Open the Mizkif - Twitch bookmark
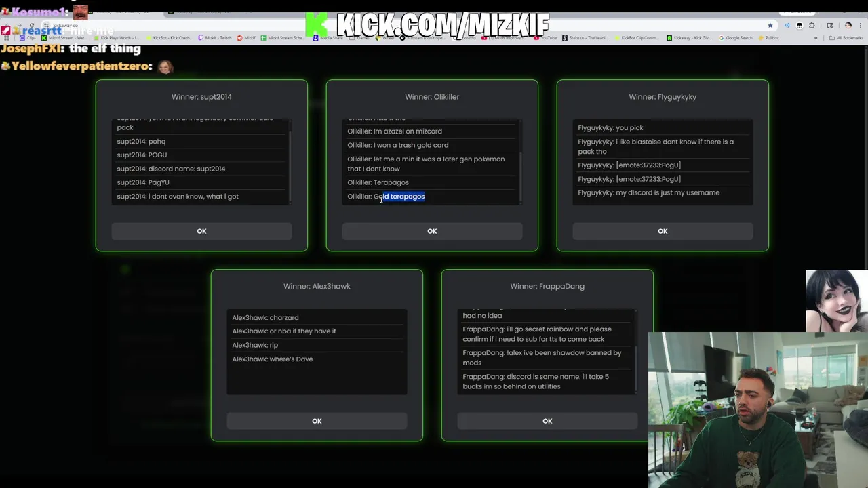 (x=215, y=38)
